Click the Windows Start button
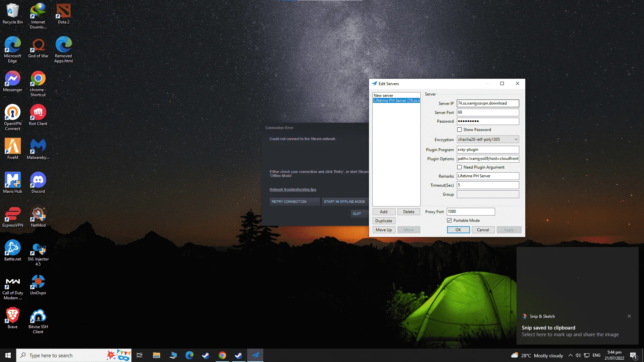This screenshot has width=644, height=362. tap(8, 355)
